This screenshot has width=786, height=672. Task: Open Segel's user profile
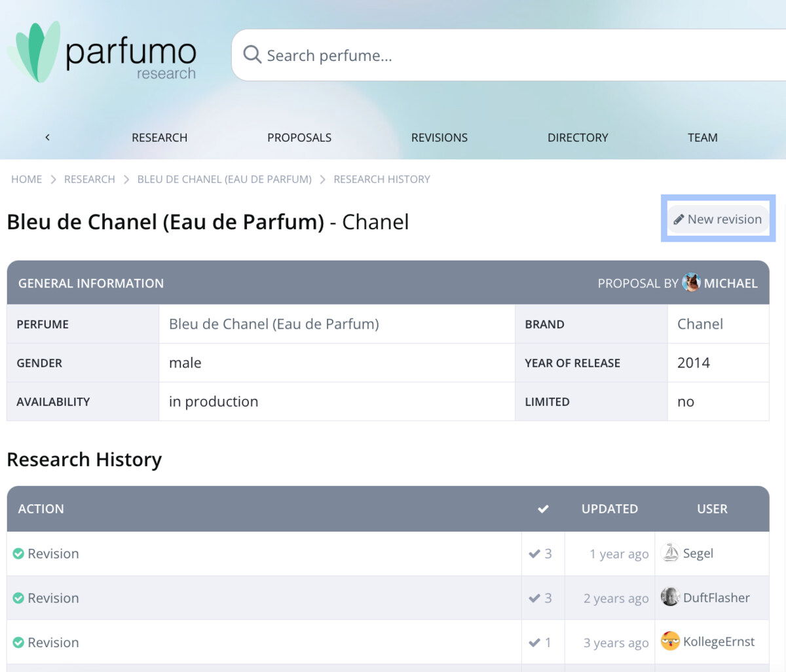[698, 553]
